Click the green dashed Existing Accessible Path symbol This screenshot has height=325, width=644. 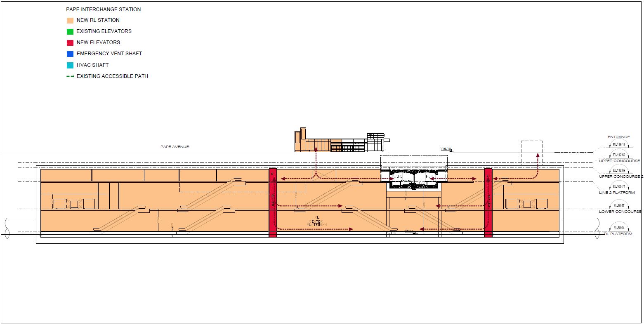click(x=70, y=76)
